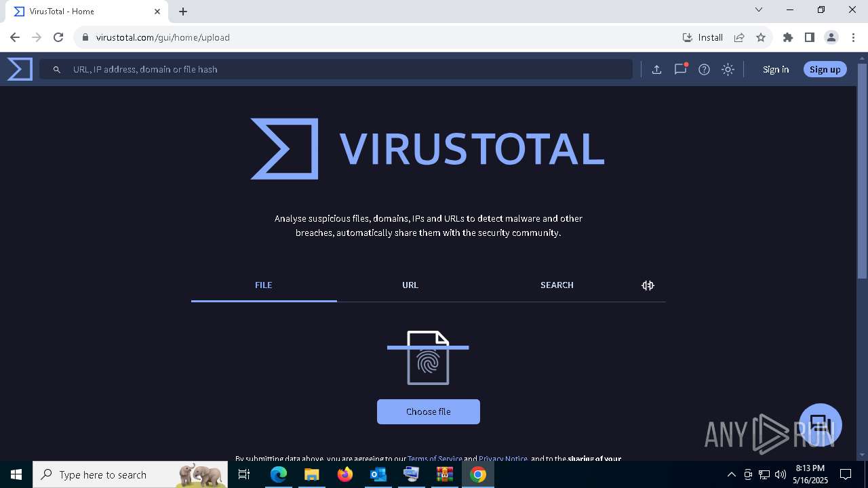Click the address bar URL virustotal.com/gui/home/upload
Viewport: 868px width, 488px height.
pos(163,37)
